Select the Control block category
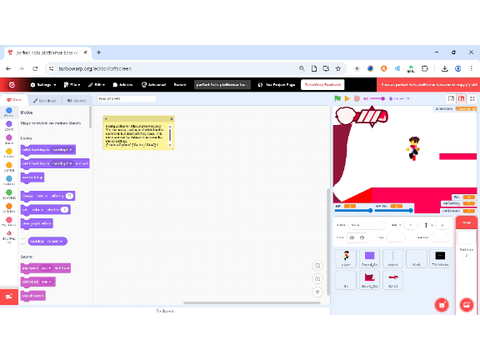 pos(9,167)
